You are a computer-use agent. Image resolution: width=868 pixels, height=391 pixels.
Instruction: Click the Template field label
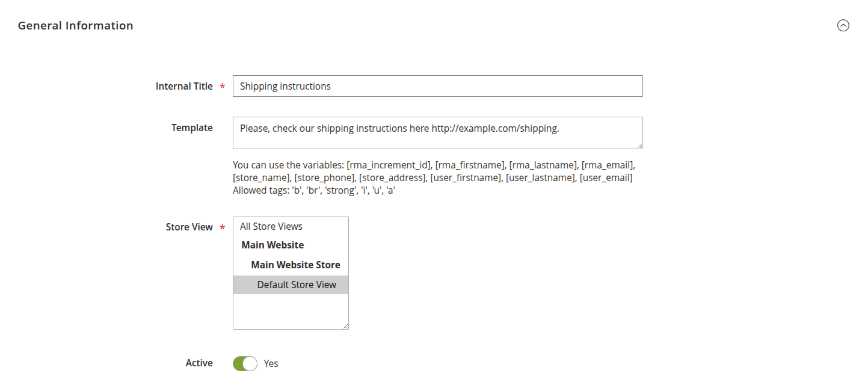192,128
